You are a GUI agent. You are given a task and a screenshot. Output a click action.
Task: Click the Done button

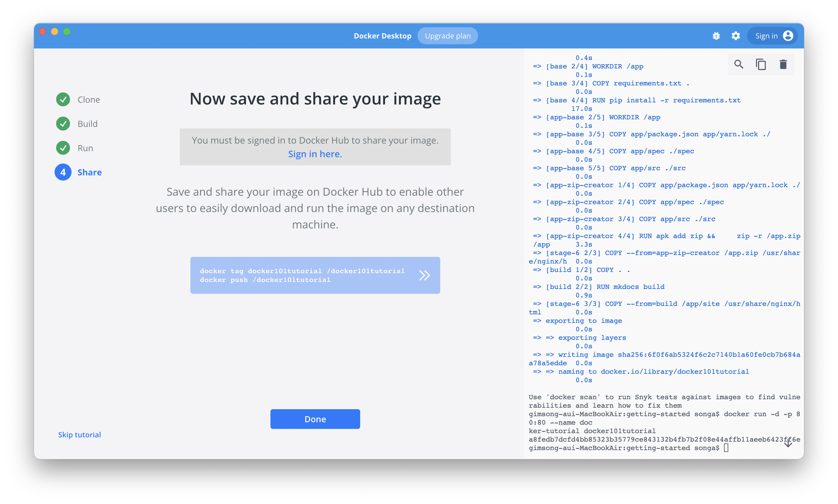coord(315,419)
